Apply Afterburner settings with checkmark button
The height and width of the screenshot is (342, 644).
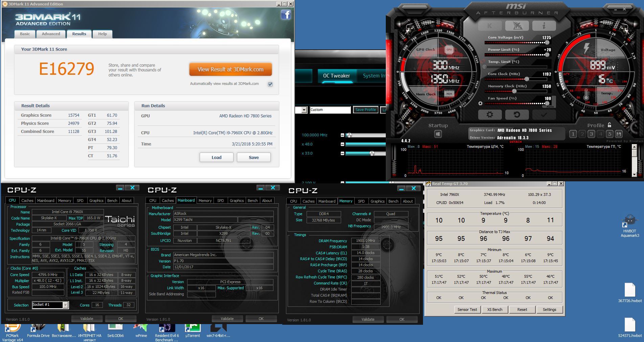[544, 115]
